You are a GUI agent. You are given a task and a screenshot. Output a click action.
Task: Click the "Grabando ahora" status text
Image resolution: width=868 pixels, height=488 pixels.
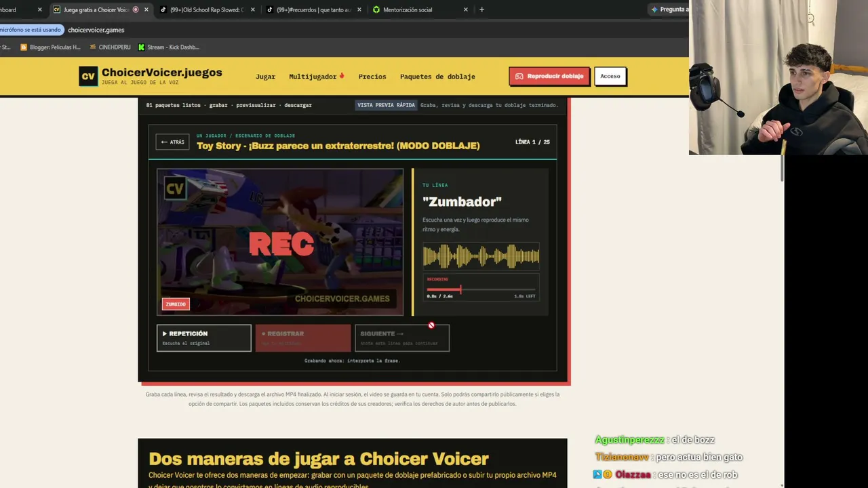pos(352,361)
